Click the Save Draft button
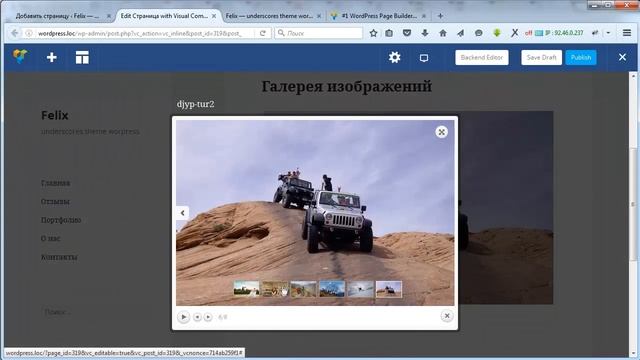The height and width of the screenshot is (360, 640). [541, 58]
